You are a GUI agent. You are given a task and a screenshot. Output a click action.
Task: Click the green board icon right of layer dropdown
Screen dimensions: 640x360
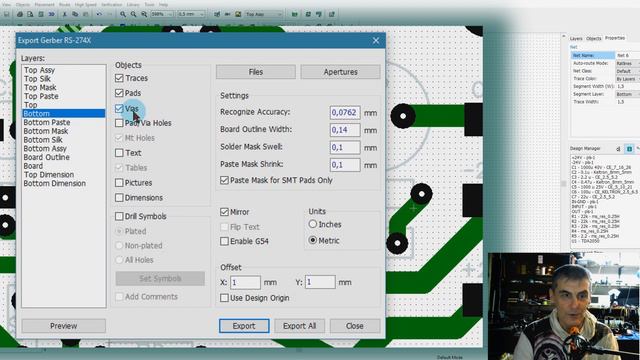click(295, 14)
